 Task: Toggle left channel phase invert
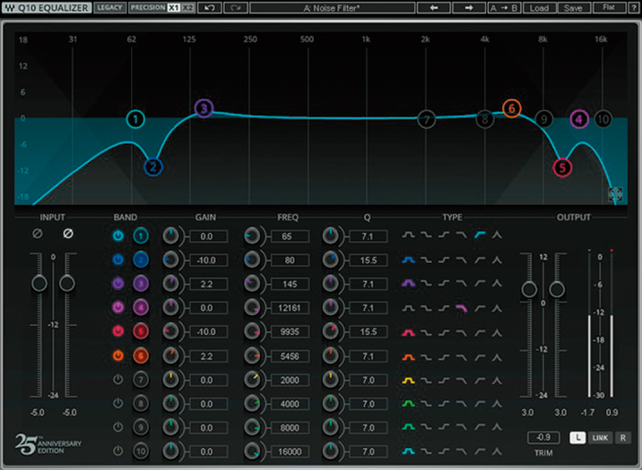(x=37, y=233)
